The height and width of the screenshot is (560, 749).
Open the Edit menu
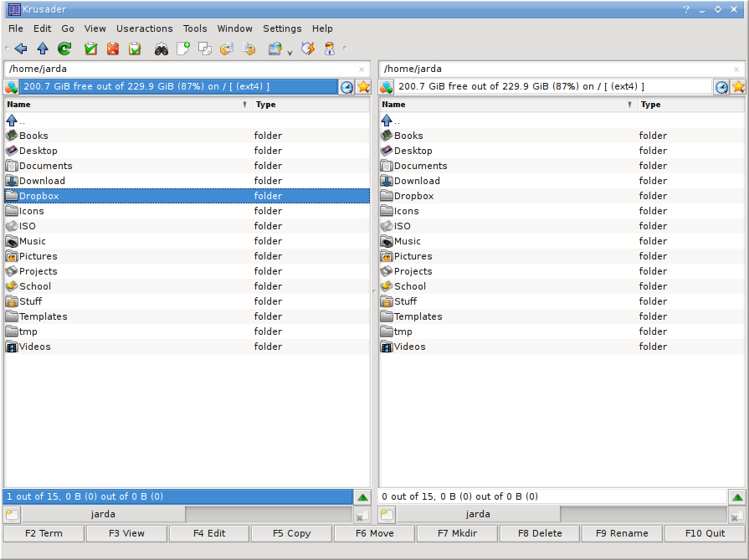(42, 28)
